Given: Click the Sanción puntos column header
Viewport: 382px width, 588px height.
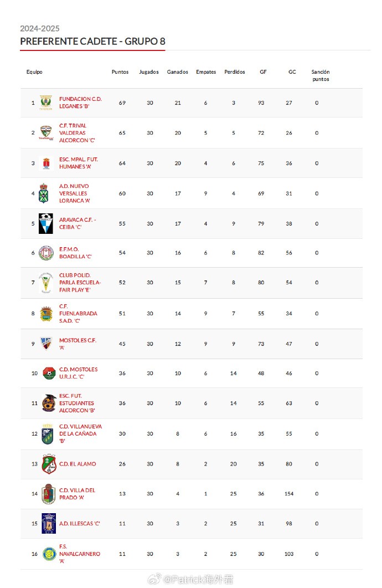Looking at the screenshot, I should pos(321,75).
